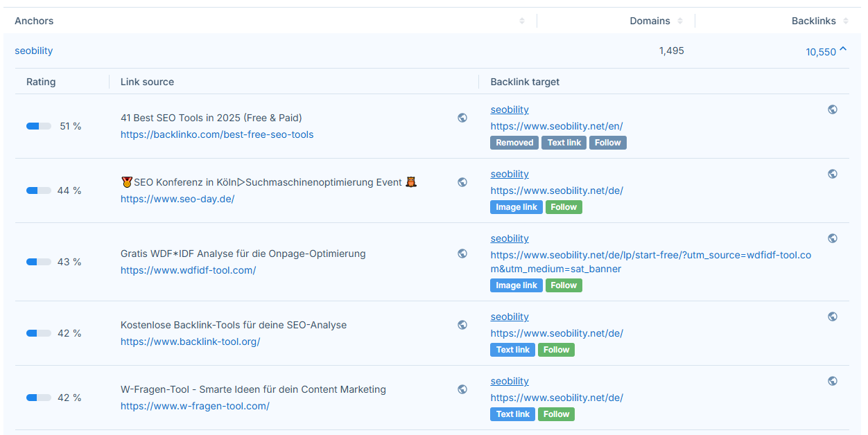Open wdfidf-tool start-free target URL
The image size is (868, 435).
650,262
